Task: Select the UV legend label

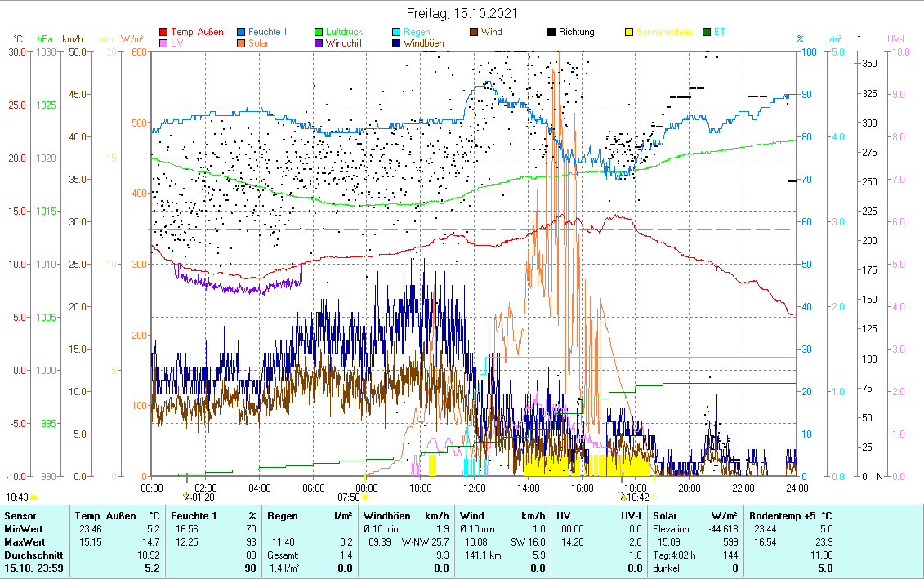Action: (x=178, y=43)
